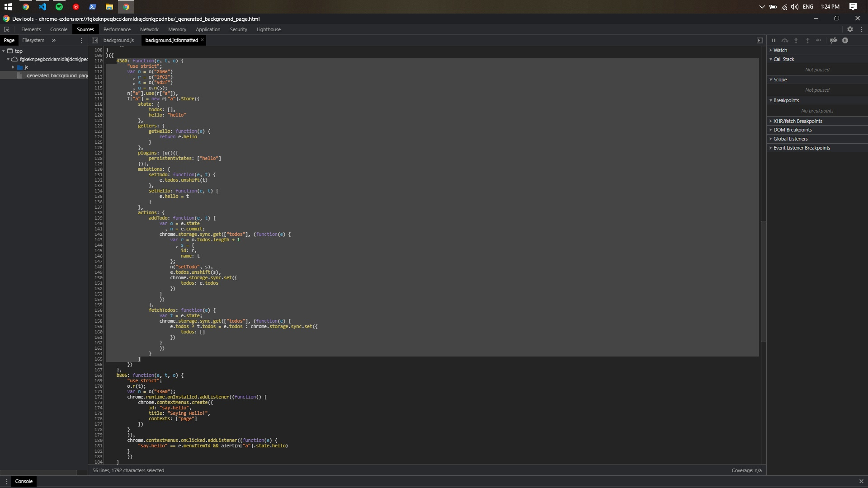Open File Explorer from taskbar
Viewport: 868px width, 488px height.
point(109,7)
